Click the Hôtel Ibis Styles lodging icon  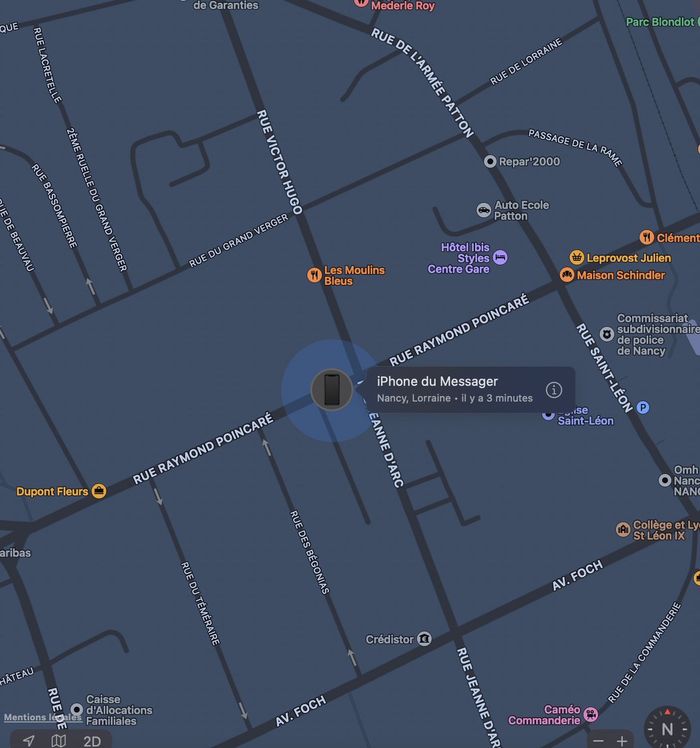(x=500, y=257)
